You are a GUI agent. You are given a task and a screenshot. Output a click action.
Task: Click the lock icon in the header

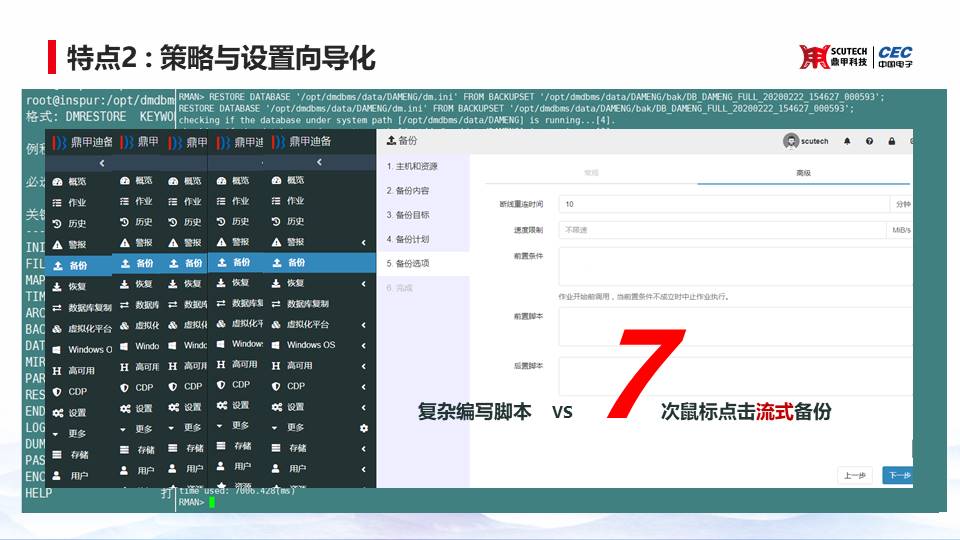point(891,141)
